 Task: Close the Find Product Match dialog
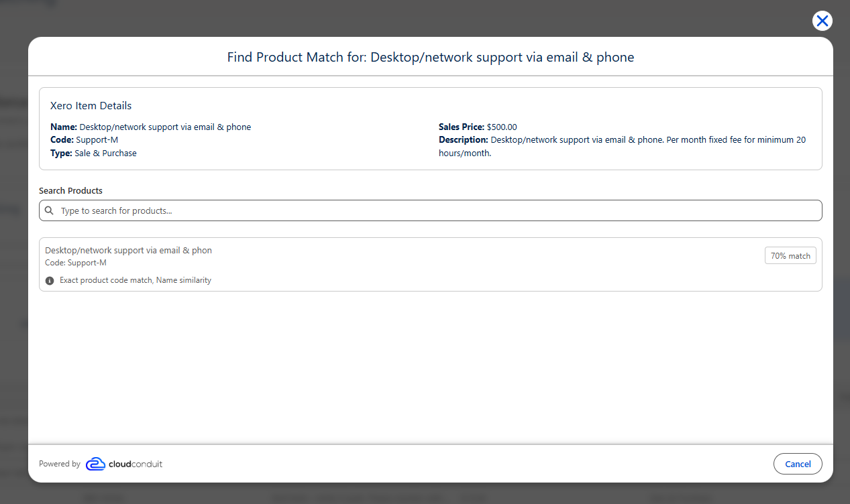[x=822, y=21]
